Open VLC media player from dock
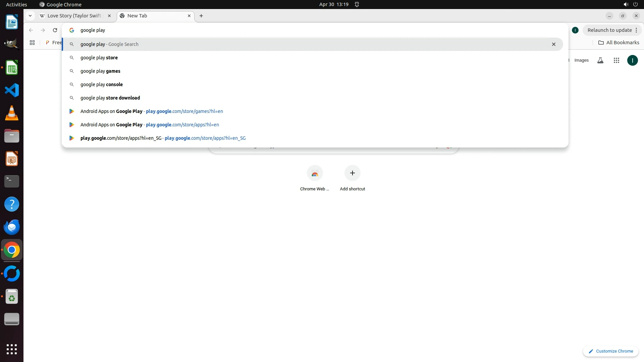This screenshot has width=644, height=362. pos(12,113)
